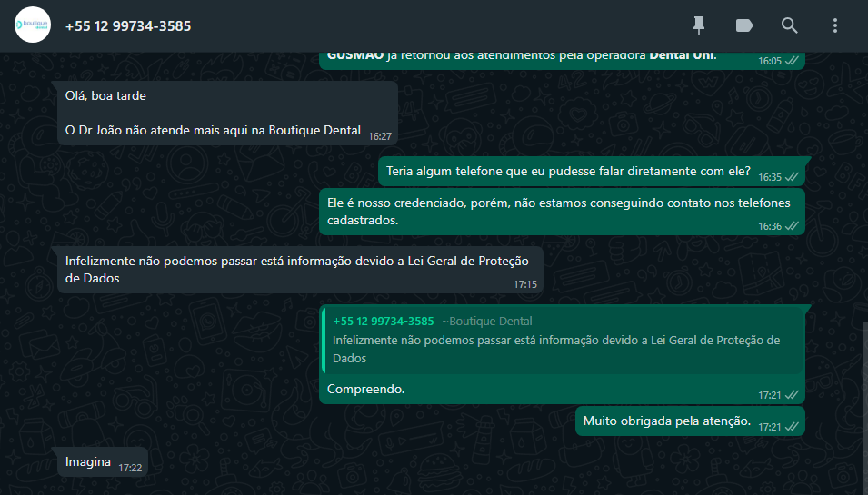Image resolution: width=868 pixels, height=495 pixels.
Task: Select the "Imagina" message bubble
Action: click(x=87, y=463)
